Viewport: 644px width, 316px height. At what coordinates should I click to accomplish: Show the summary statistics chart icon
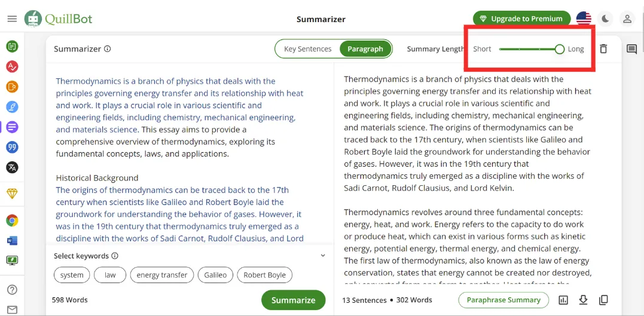(x=563, y=300)
